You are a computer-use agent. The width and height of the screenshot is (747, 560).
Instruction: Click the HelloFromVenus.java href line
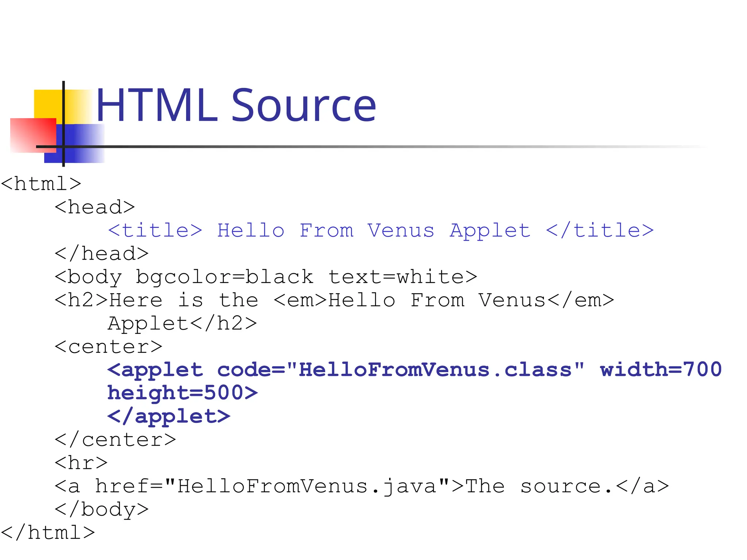coord(361,486)
